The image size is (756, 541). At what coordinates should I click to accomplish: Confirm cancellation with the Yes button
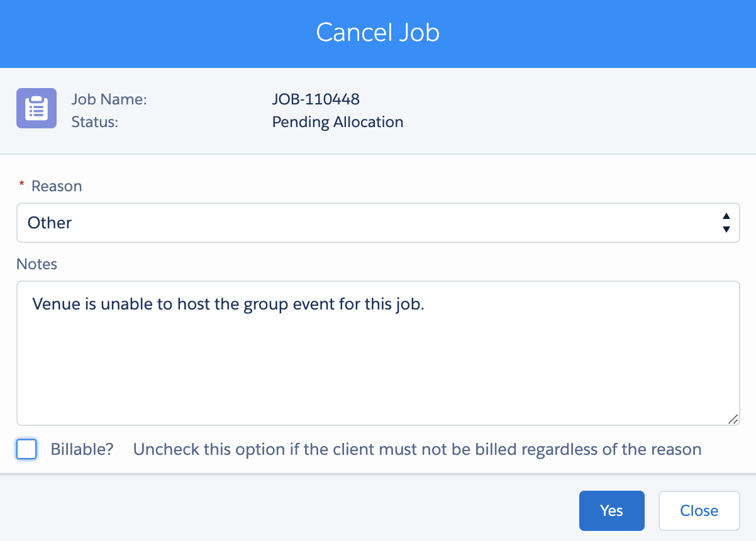612,510
